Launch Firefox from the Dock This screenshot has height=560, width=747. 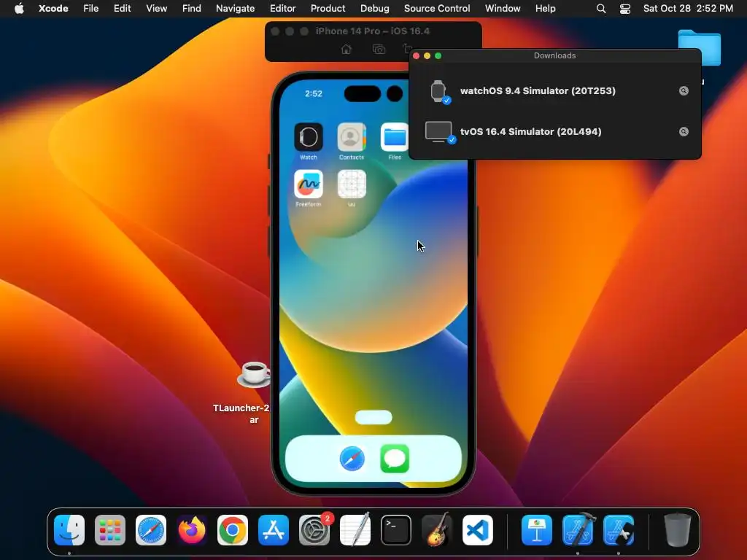click(192, 530)
